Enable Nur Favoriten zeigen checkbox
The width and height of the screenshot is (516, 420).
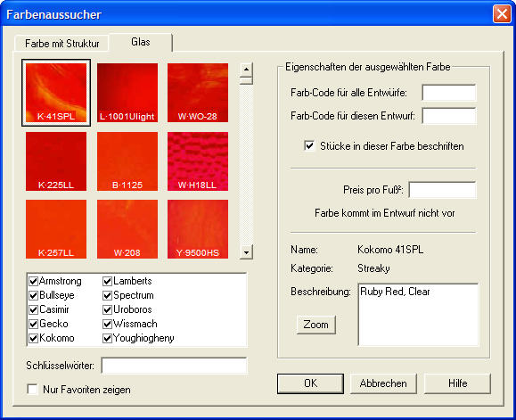(x=32, y=389)
